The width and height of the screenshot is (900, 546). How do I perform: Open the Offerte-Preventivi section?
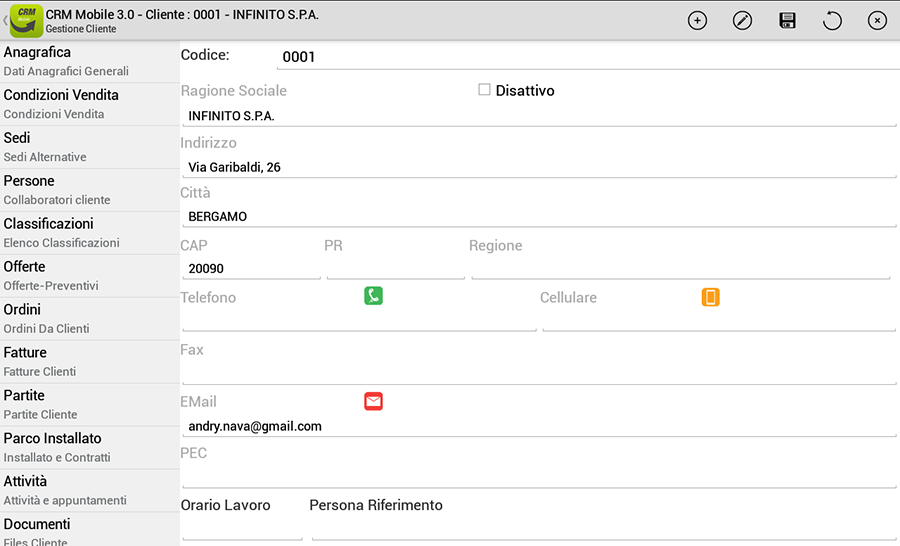pyautogui.click(x=90, y=276)
